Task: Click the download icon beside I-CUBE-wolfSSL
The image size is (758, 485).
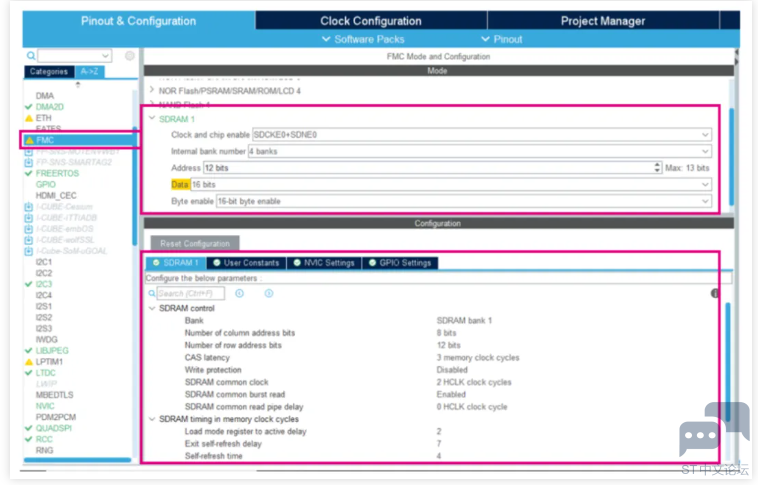Action: point(29,240)
